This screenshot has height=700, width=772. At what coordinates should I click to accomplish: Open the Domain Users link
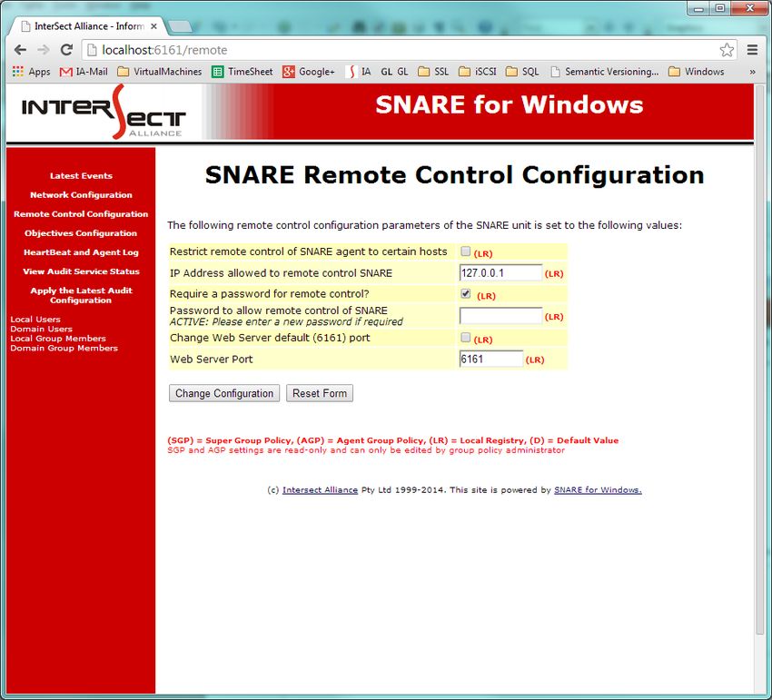coord(42,329)
